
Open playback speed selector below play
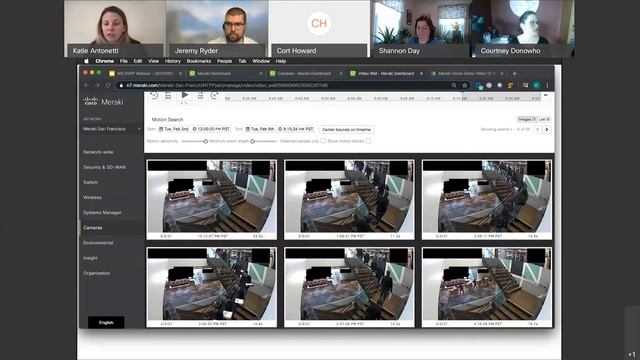click(x=184, y=103)
